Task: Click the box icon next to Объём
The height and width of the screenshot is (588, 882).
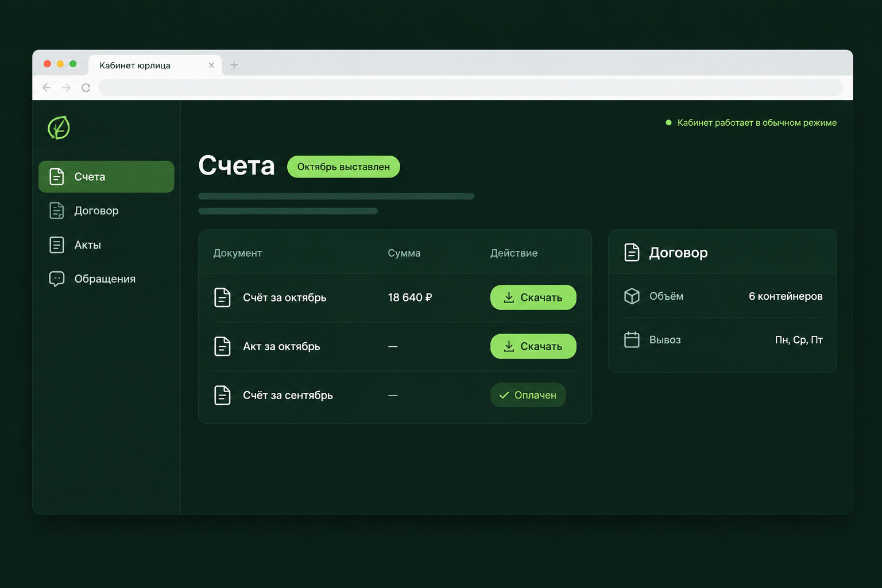Action: (632, 296)
